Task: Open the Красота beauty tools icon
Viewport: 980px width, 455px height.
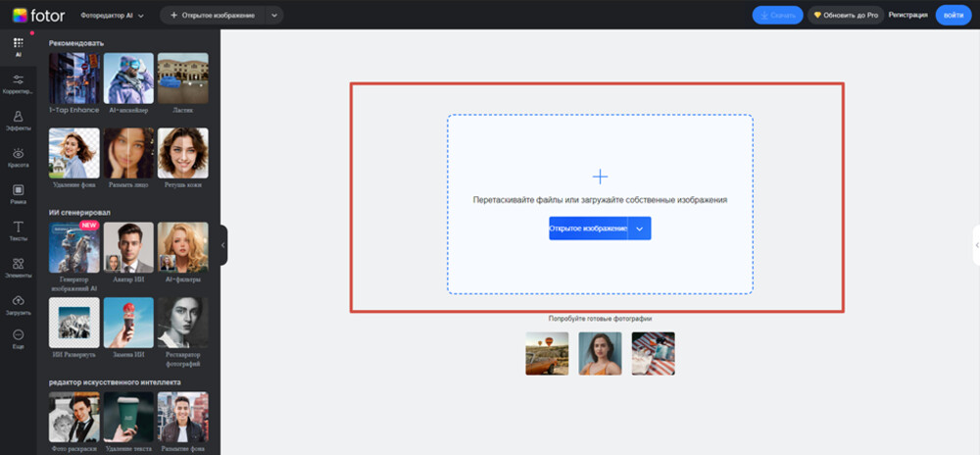Action: coord(18,157)
